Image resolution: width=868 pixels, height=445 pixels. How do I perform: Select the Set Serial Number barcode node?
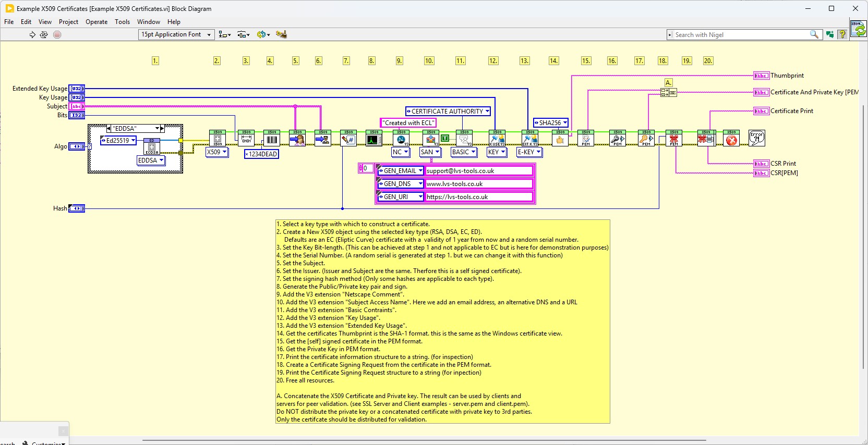[x=272, y=138]
